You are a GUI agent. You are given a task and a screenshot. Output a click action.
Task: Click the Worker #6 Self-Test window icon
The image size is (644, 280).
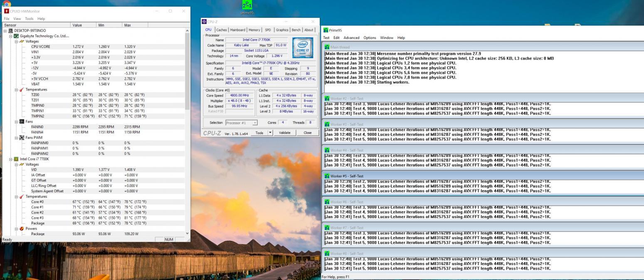[x=327, y=202]
